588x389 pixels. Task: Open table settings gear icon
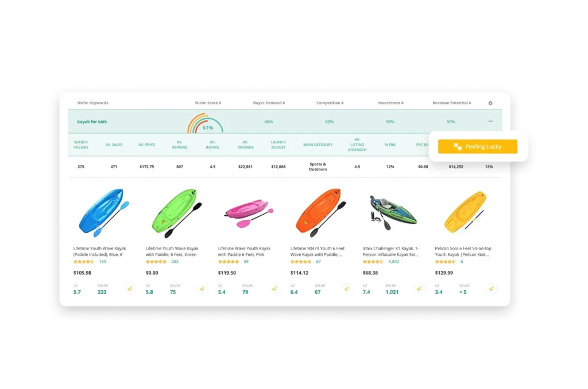click(490, 103)
